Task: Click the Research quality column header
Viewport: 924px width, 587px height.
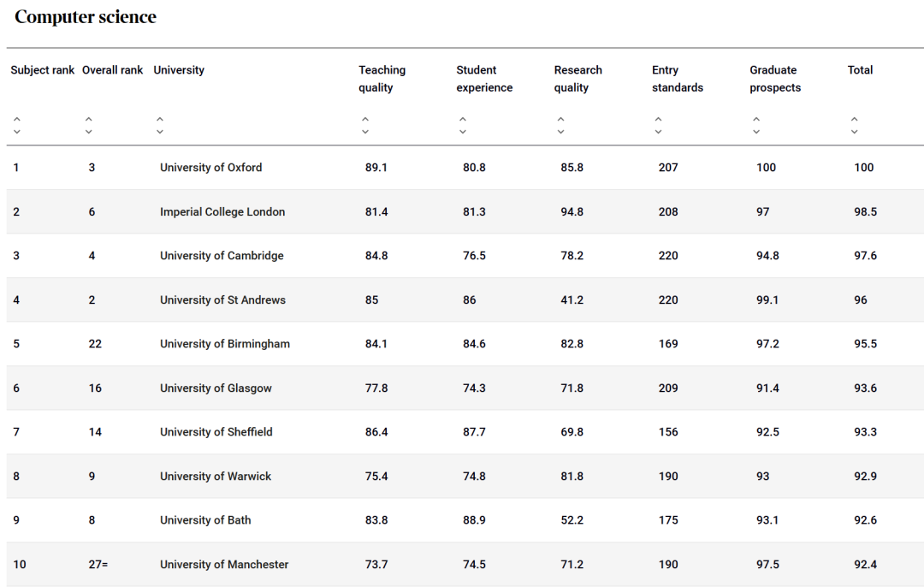Action: (x=578, y=79)
